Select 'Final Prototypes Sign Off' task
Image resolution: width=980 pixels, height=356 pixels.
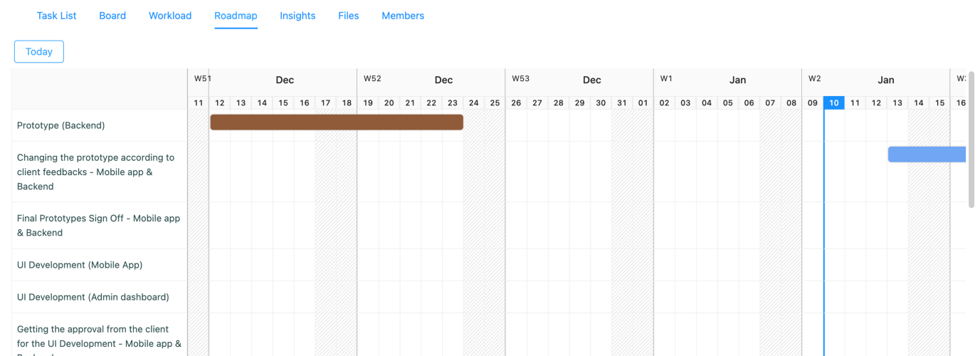coord(100,225)
